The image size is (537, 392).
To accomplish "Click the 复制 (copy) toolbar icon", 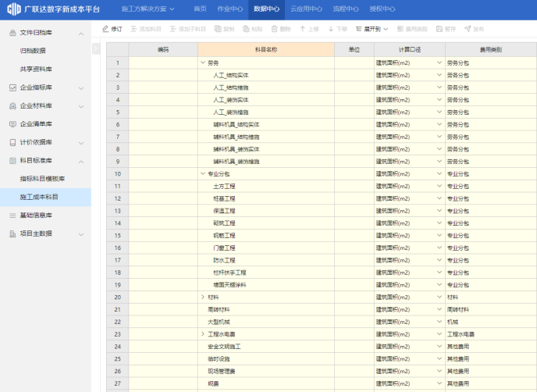I will tap(218, 29).
